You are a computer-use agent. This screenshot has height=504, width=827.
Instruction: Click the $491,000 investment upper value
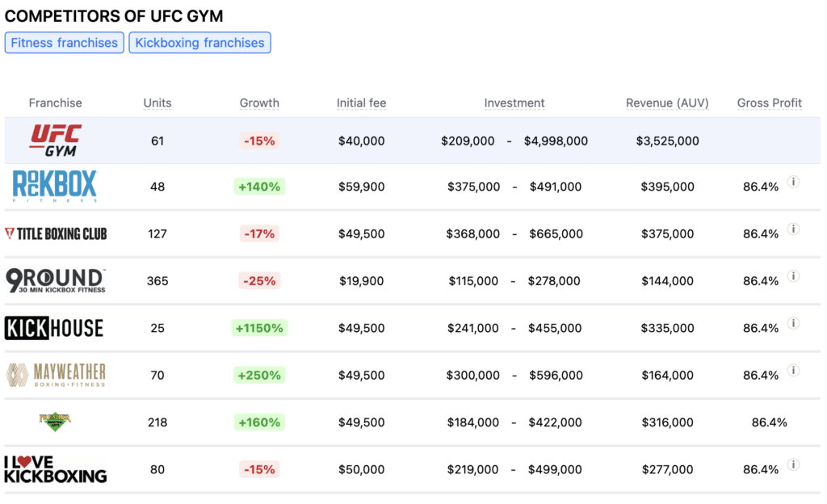(x=556, y=187)
